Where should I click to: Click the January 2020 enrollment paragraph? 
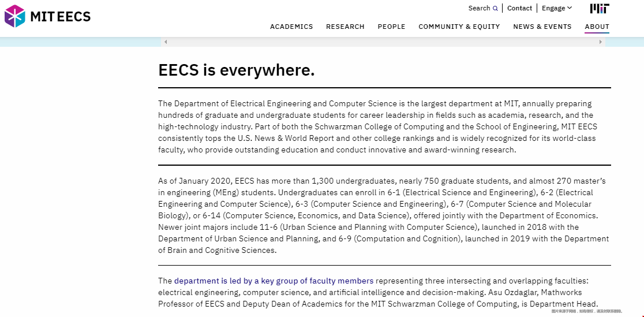click(384, 215)
